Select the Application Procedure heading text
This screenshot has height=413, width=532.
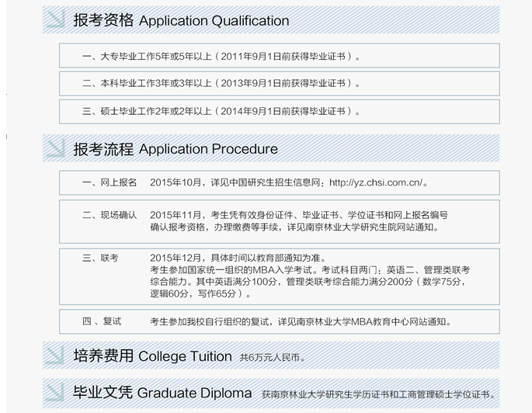208,149
